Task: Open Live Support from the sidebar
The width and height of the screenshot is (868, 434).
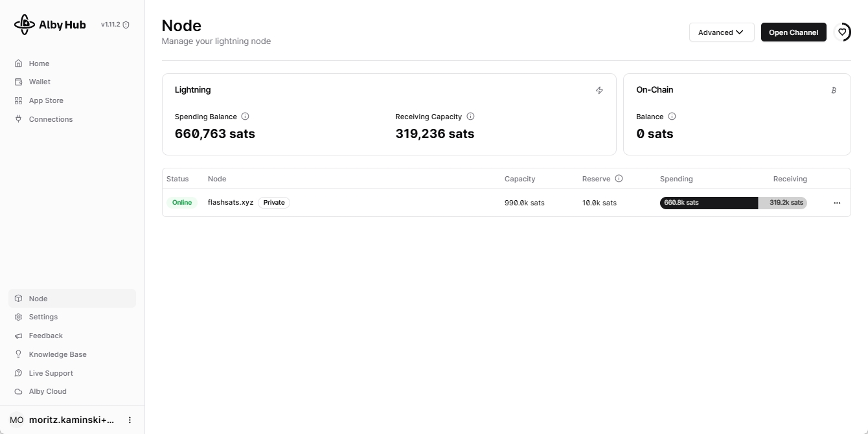Action: (x=51, y=373)
